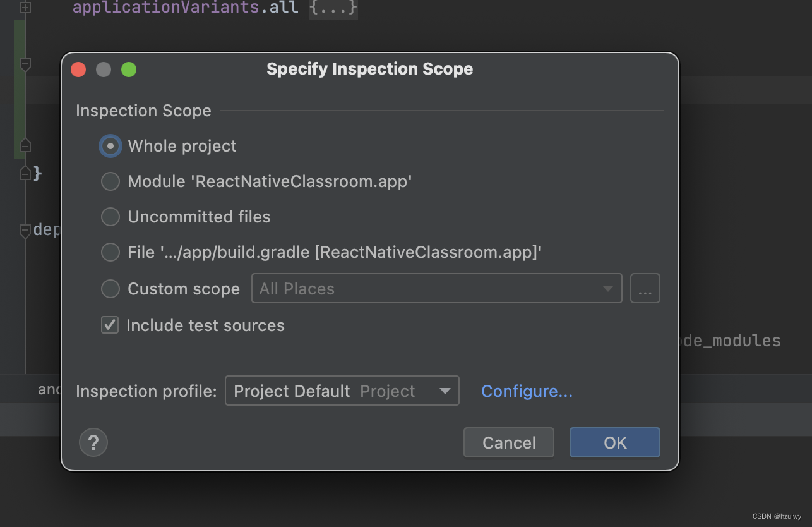812x527 pixels.
Task: Collapse the fold marker beside closing brace
Action: point(25,173)
